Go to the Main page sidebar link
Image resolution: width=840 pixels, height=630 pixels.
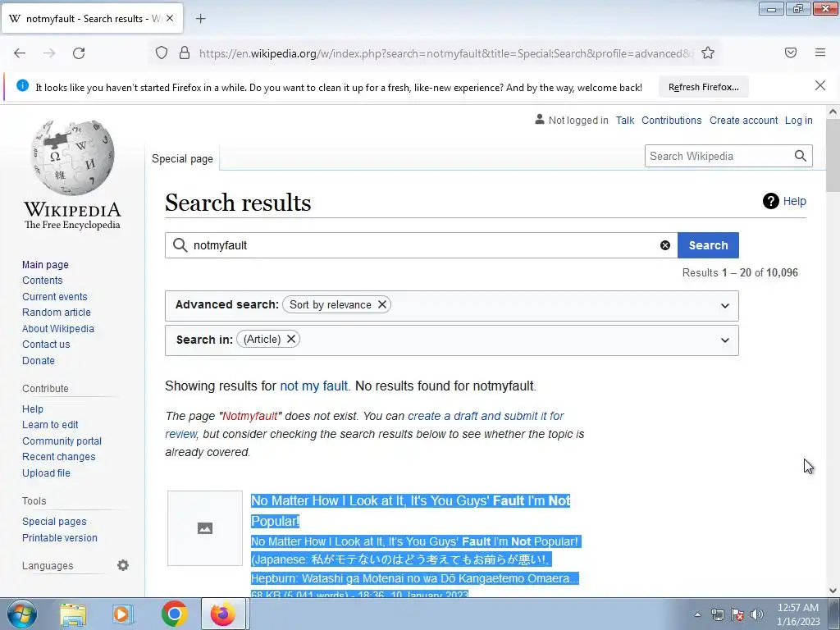point(46,265)
